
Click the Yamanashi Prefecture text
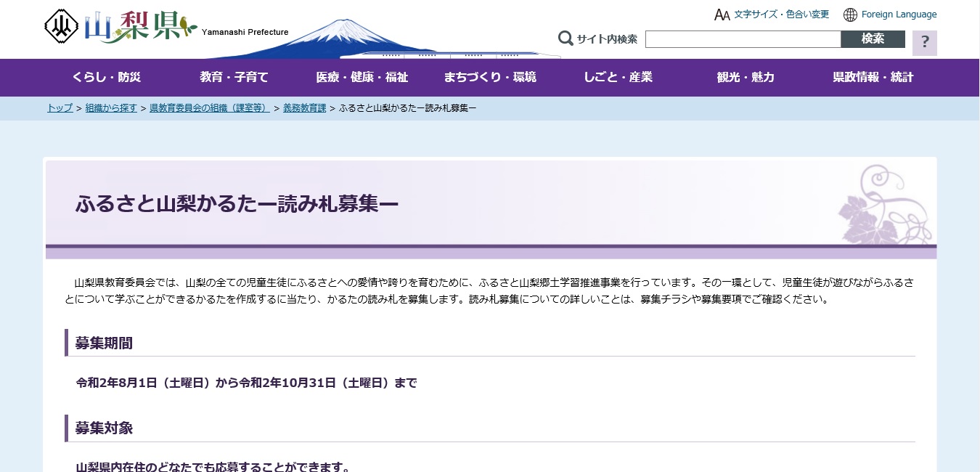click(x=245, y=32)
